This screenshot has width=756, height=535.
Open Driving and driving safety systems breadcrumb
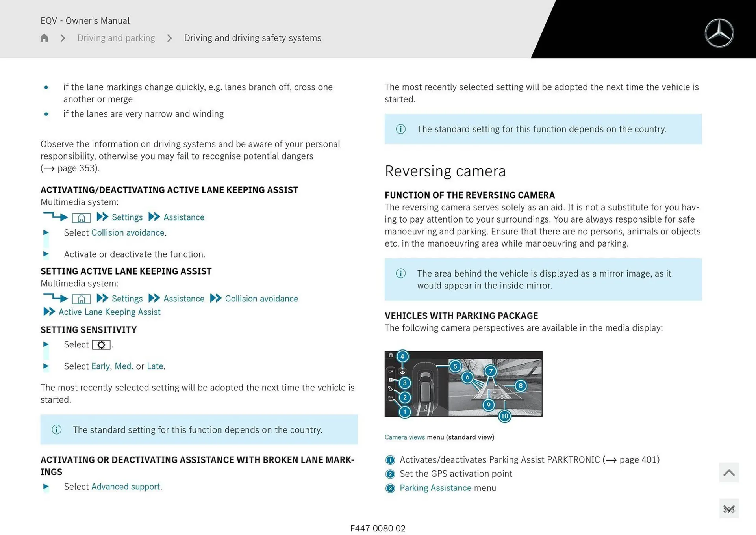pos(252,38)
